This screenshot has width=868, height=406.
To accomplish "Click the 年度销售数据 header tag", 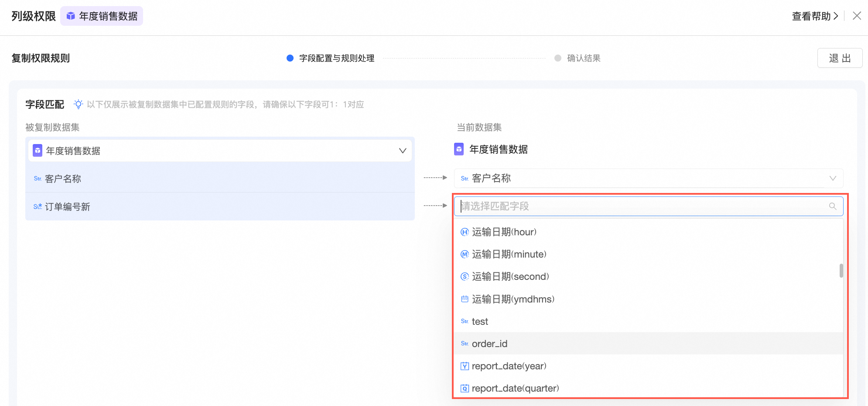I will [102, 16].
